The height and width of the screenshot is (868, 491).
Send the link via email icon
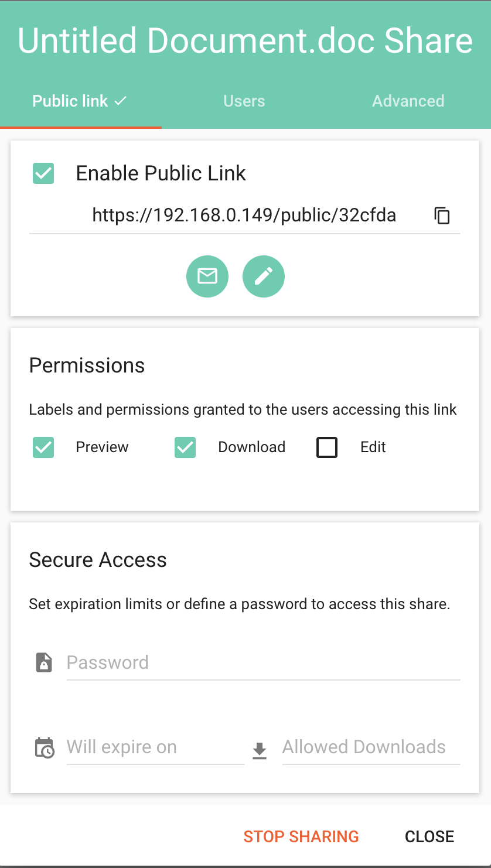click(207, 276)
